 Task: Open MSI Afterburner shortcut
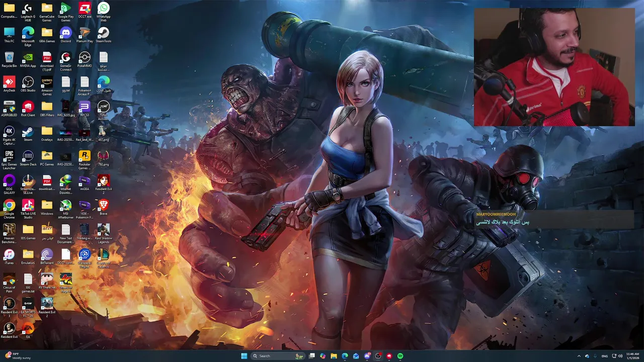[66, 209]
